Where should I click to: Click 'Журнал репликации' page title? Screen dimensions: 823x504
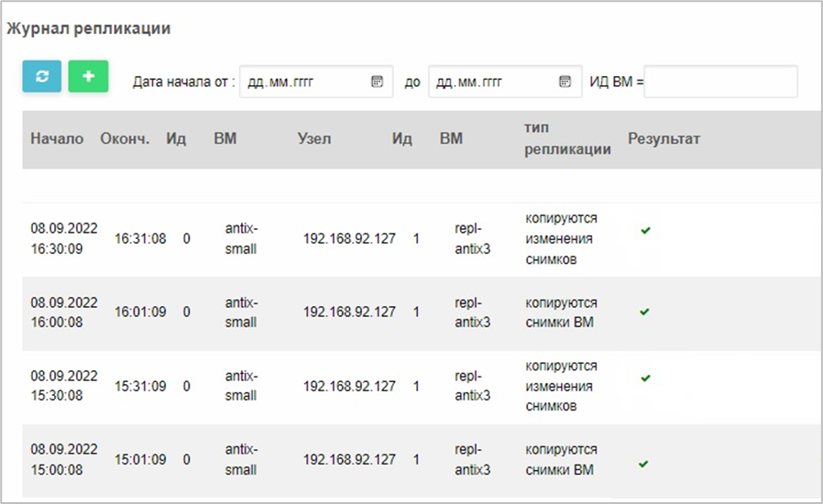click(89, 28)
